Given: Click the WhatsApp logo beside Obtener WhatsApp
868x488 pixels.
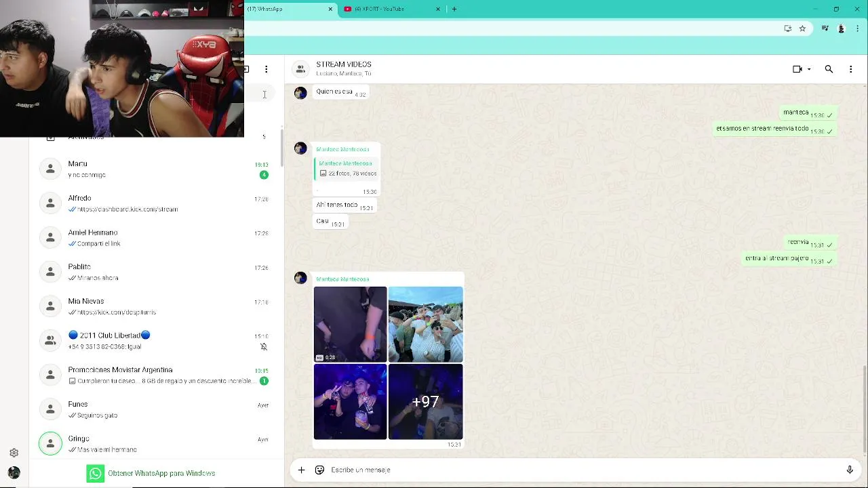Looking at the screenshot, I should 96,473.
